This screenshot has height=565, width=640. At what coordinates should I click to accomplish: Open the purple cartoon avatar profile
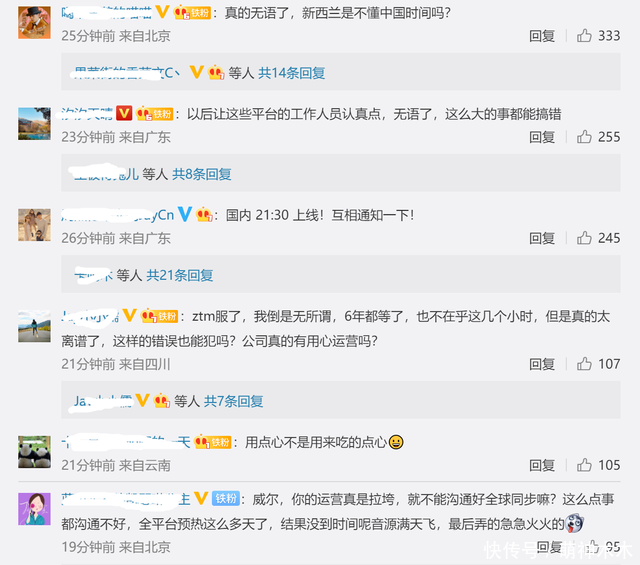[34, 509]
